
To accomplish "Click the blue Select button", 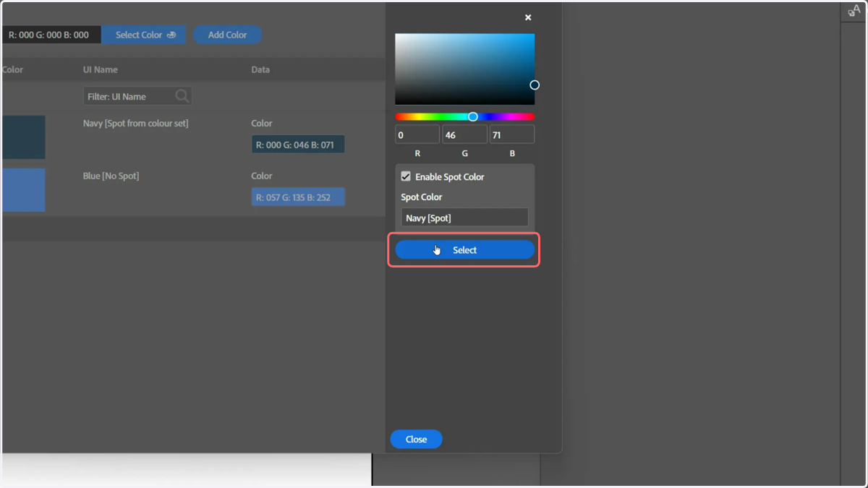I will pyautogui.click(x=464, y=250).
